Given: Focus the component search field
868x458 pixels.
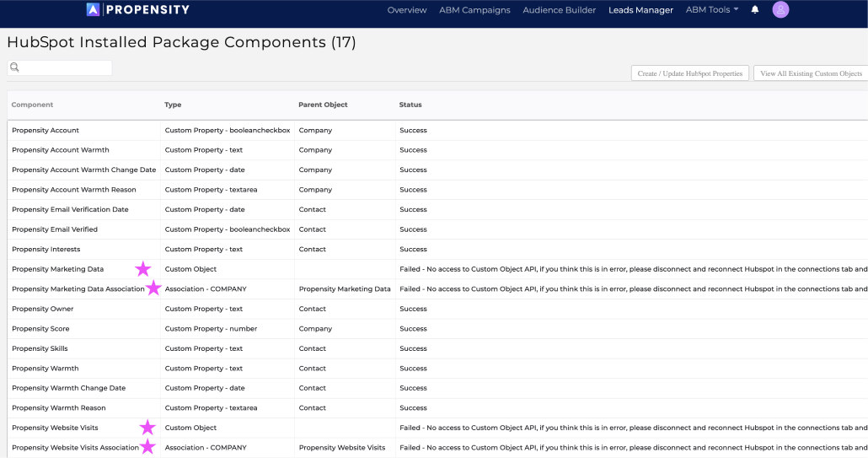Looking at the screenshot, I should pyautogui.click(x=60, y=67).
